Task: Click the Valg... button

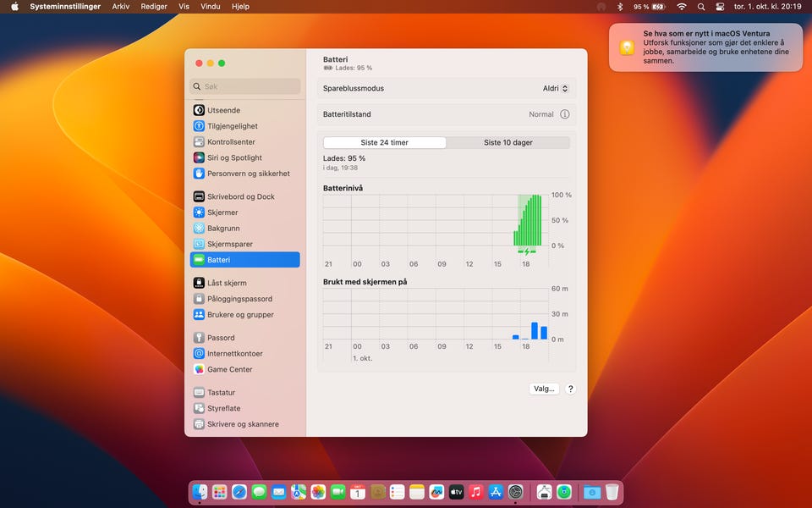Action: (x=544, y=389)
